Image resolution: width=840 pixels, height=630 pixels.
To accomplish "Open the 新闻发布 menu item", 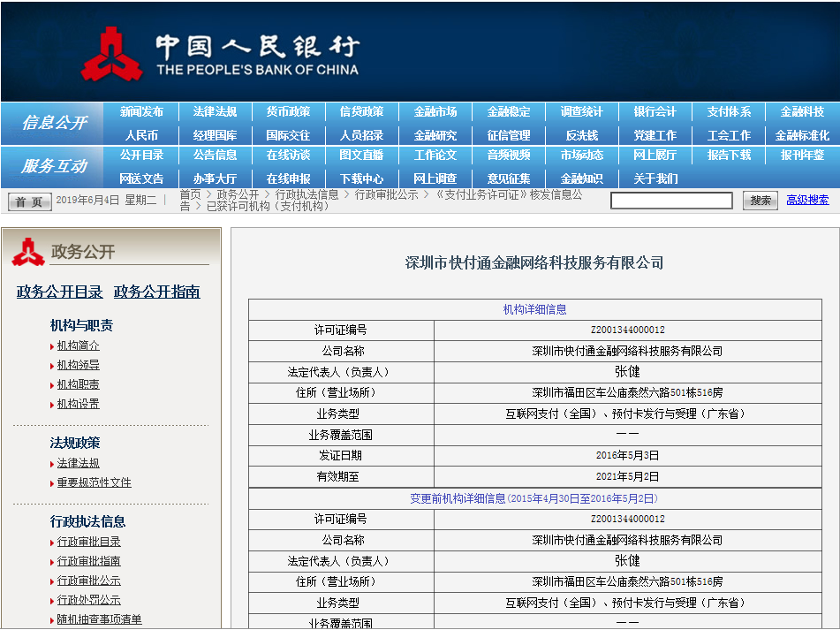I will pyautogui.click(x=141, y=112).
